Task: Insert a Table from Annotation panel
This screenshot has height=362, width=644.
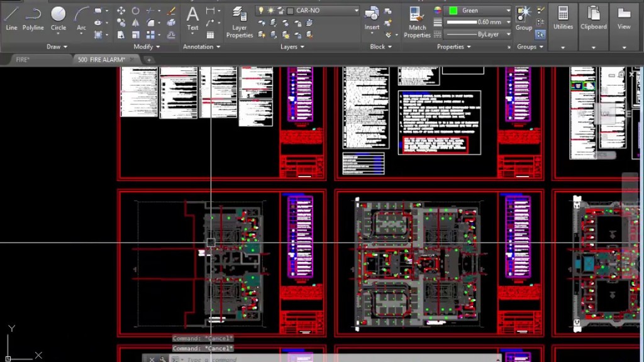Action: point(210,35)
